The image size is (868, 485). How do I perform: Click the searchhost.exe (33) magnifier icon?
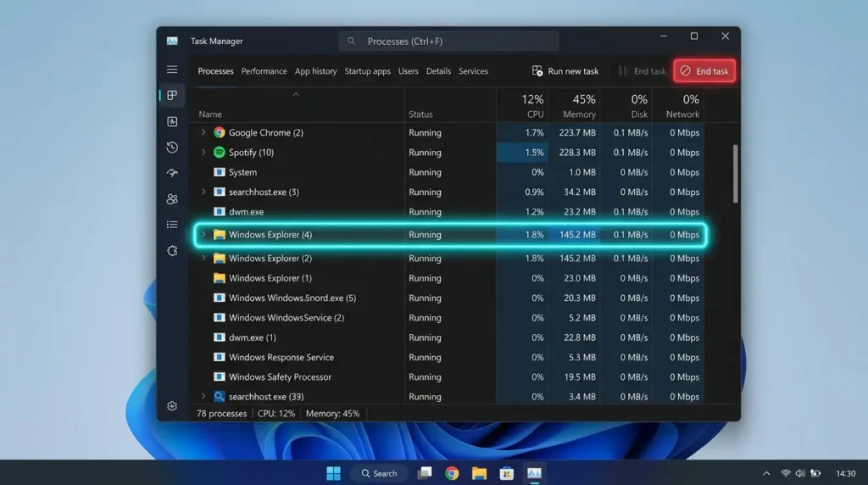pos(220,397)
